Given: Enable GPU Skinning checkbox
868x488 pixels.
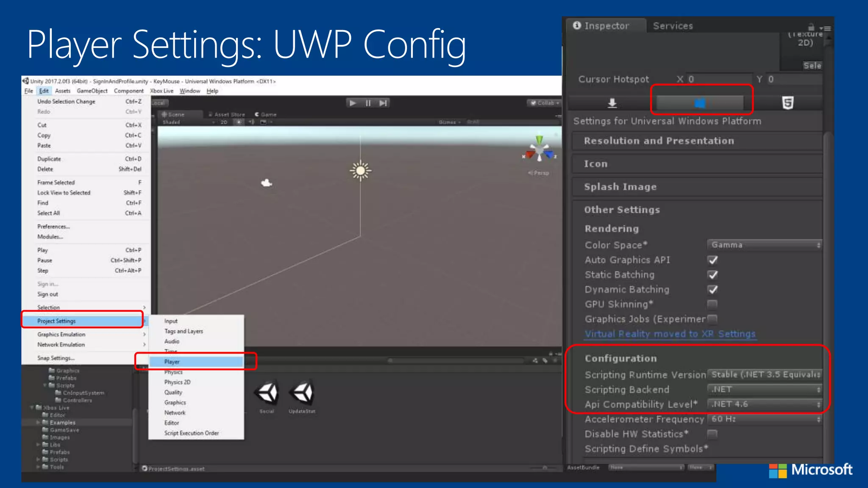Looking at the screenshot, I should (x=712, y=304).
